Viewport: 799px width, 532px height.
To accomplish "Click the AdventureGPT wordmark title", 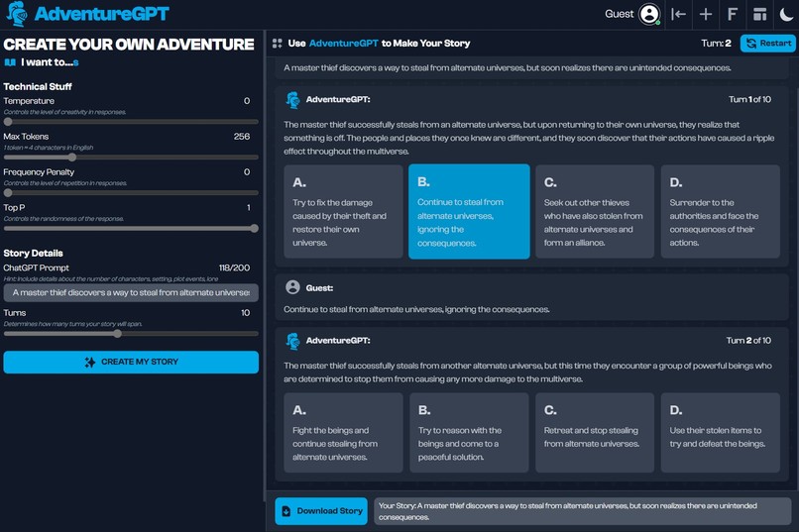I will coord(101,14).
